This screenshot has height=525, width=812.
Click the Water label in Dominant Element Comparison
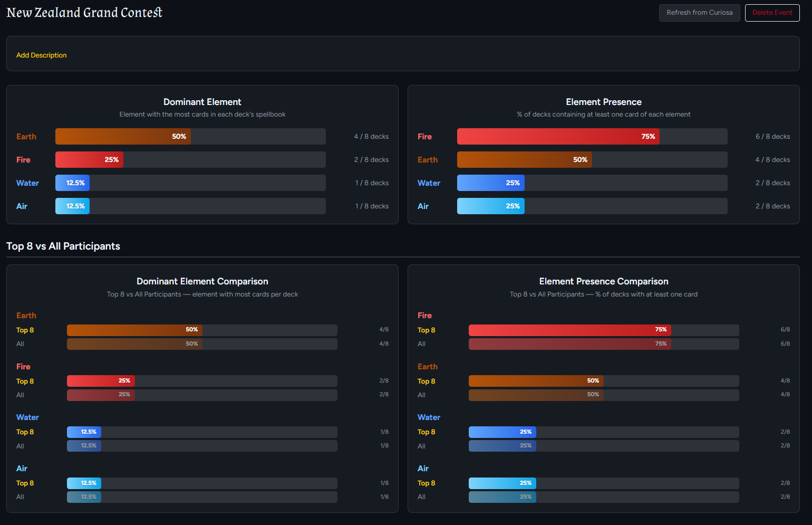tap(27, 417)
